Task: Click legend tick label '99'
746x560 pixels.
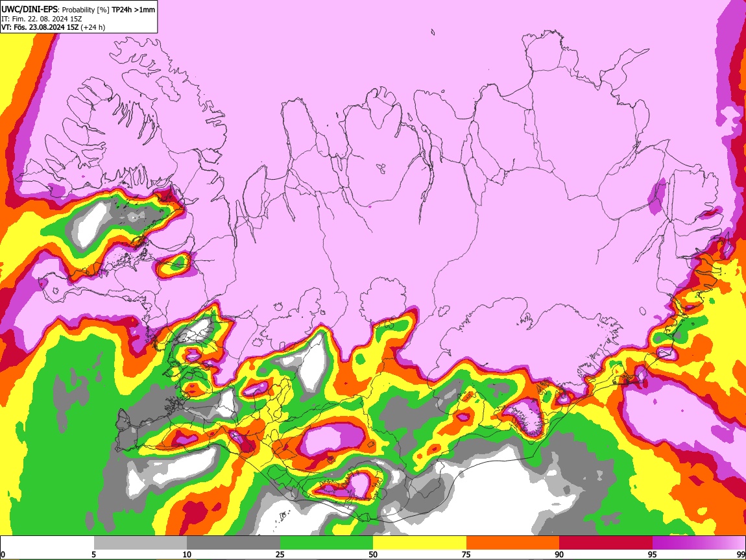Action: point(741,555)
